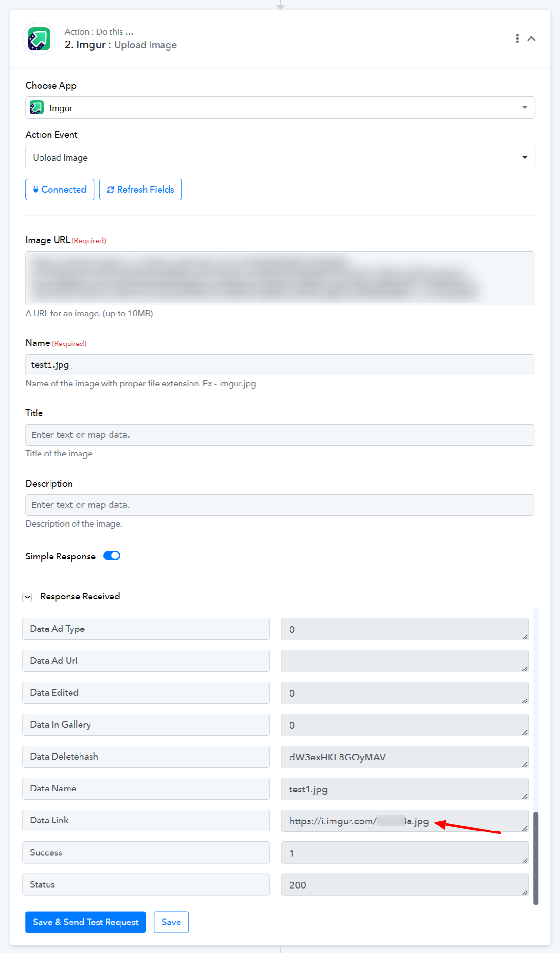This screenshot has width=560, height=953.
Task: Click the Name field containing test1.jpg
Action: click(x=280, y=365)
